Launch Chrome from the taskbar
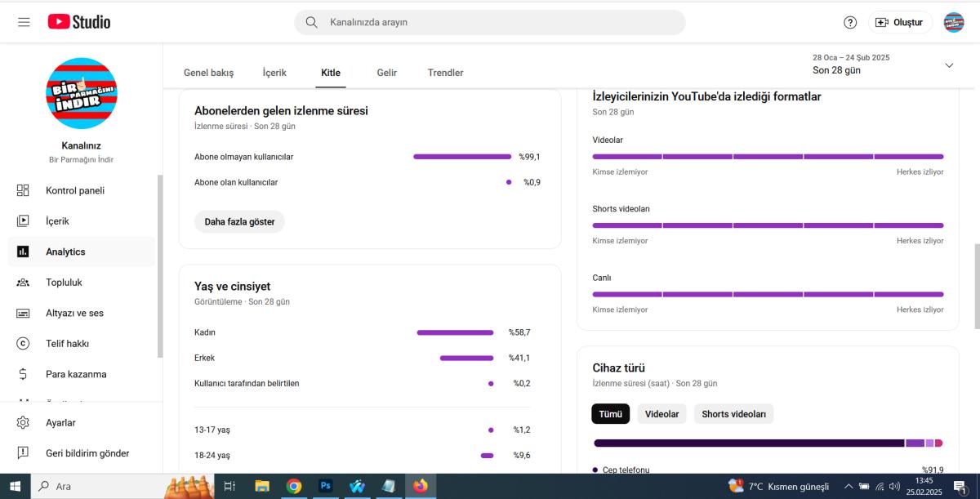This screenshot has width=980, height=499. point(294,486)
